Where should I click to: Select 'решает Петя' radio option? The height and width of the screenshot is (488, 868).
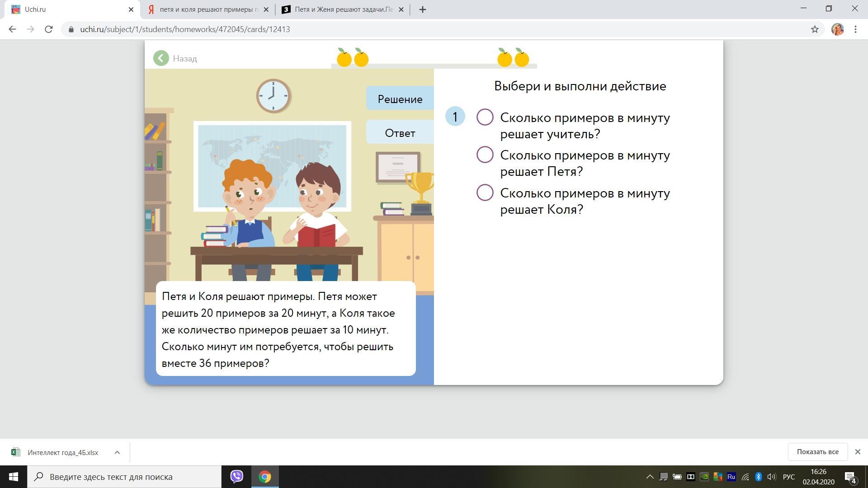485,155
